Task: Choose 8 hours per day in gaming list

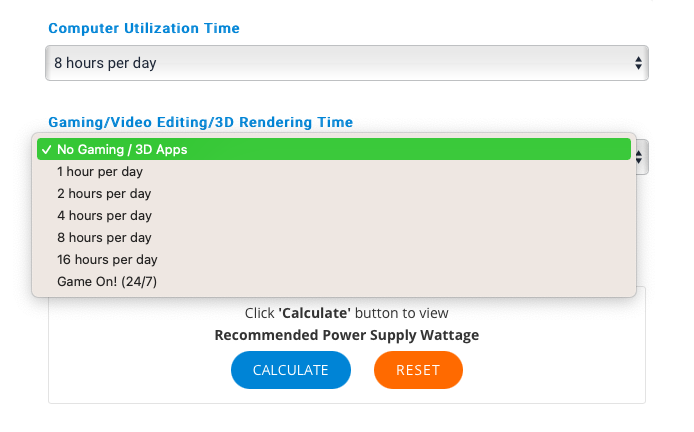Action: pyautogui.click(x=104, y=238)
